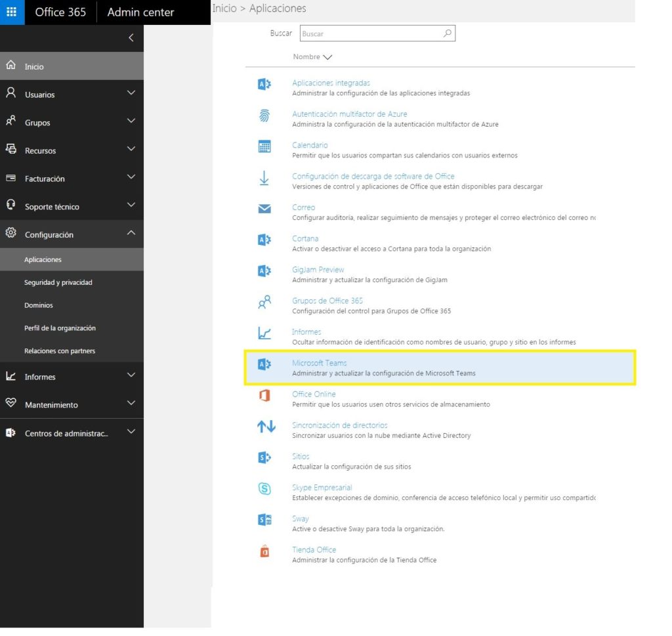Click the GigJam Preview icon
The height and width of the screenshot is (636, 672).
tap(264, 271)
